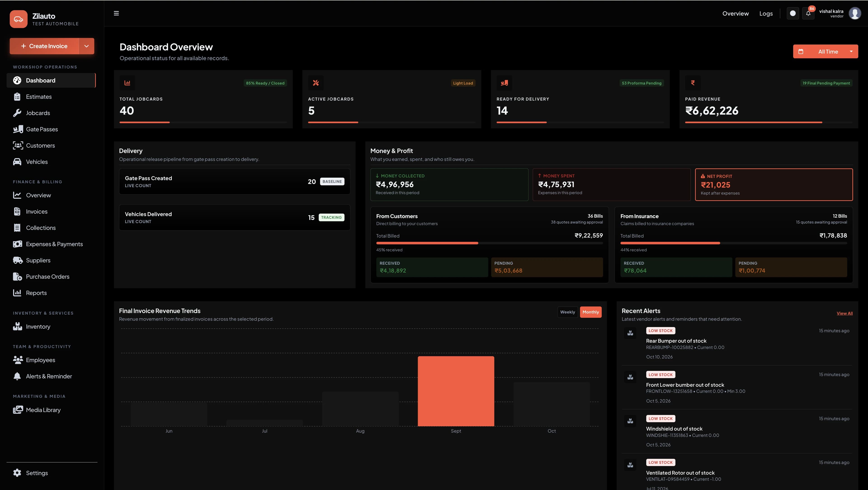Click the Net Profit card
868x490 pixels.
(774, 185)
